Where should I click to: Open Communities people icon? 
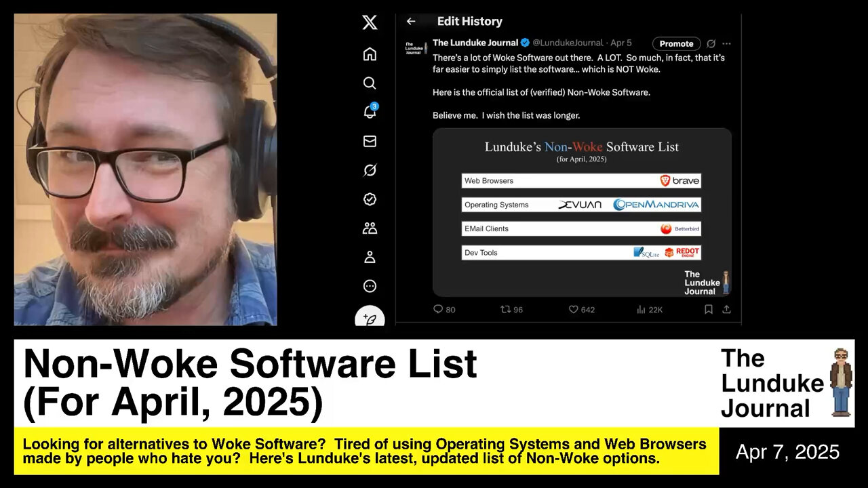click(x=370, y=228)
